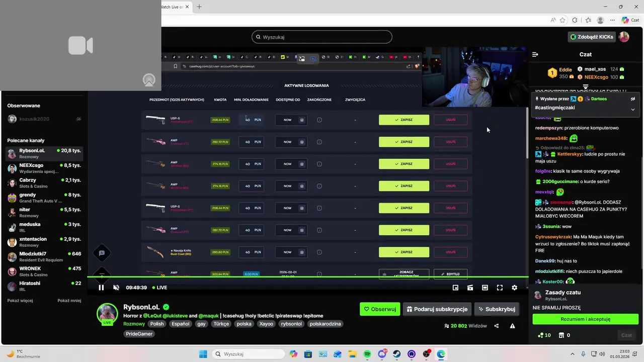This screenshot has width=644, height=362.
Task: Unmute the stream with the speaker icon
Action: click(x=116, y=288)
